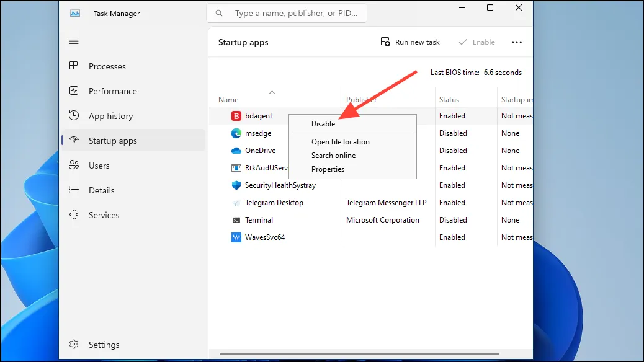
Task: Select the App history icon
Action: click(x=74, y=116)
